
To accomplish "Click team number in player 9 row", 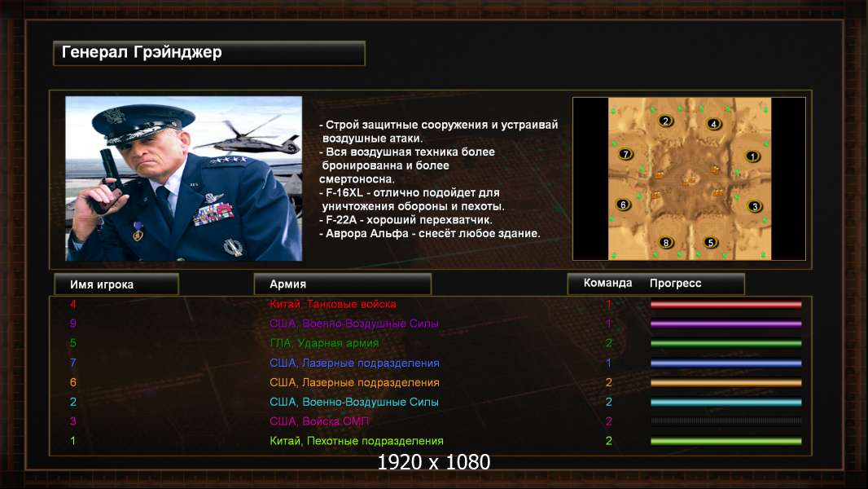I will click(608, 324).
